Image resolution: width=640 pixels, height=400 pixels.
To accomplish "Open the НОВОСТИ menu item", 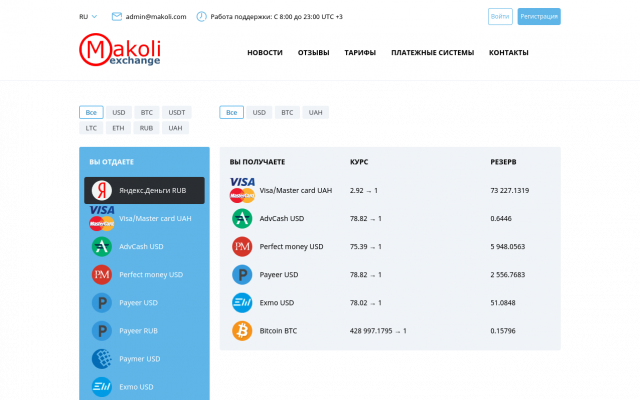I will click(265, 53).
